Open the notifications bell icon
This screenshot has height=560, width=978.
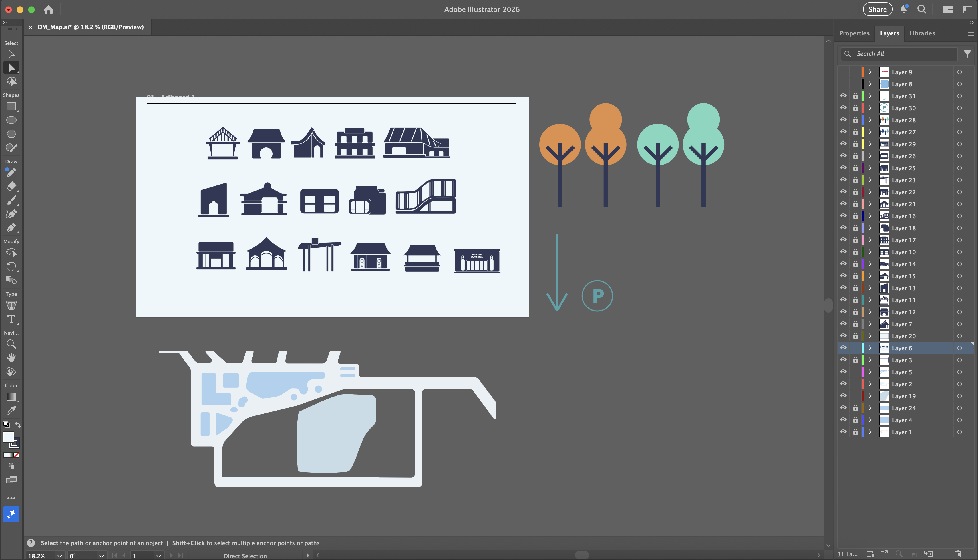[x=903, y=9]
